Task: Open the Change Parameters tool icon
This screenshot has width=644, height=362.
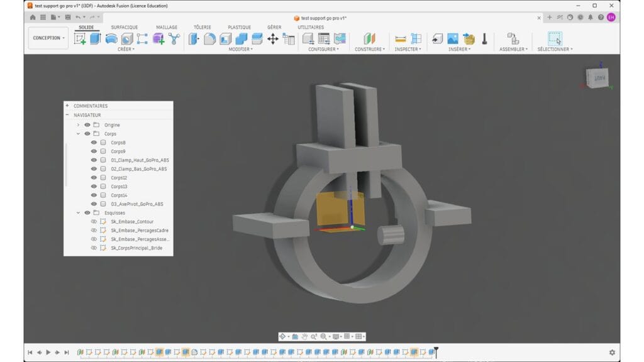Action: click(x=289, y=38)
